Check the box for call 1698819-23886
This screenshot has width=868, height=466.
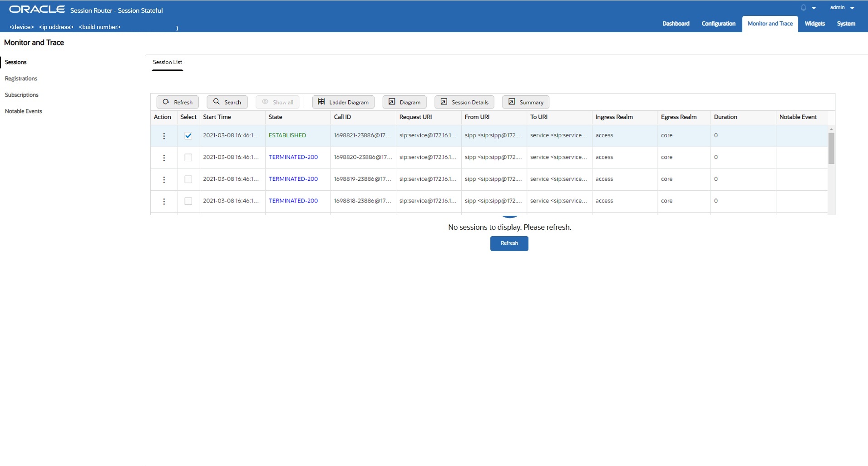tap(188, 179)
